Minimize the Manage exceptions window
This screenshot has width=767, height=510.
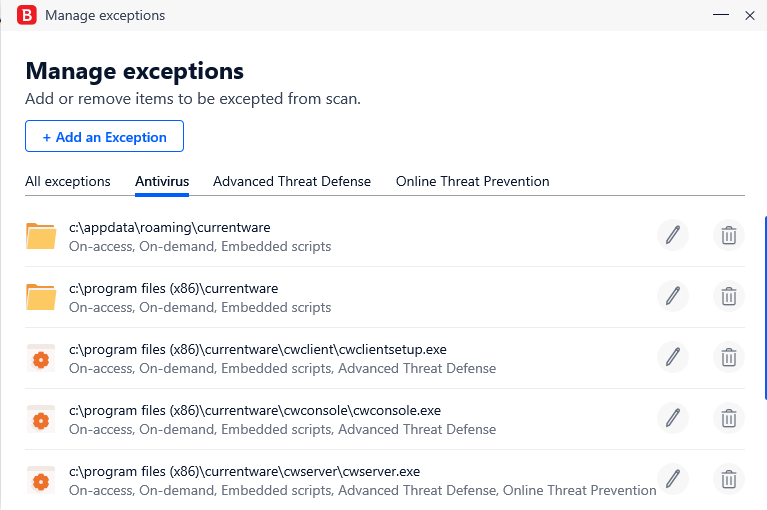[721, 15]
